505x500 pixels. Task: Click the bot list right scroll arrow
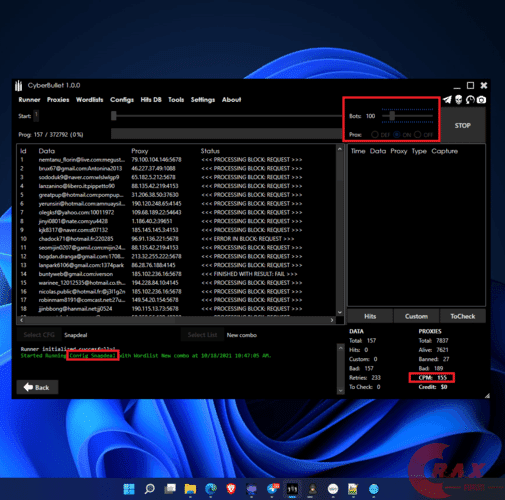pos(332,320)
